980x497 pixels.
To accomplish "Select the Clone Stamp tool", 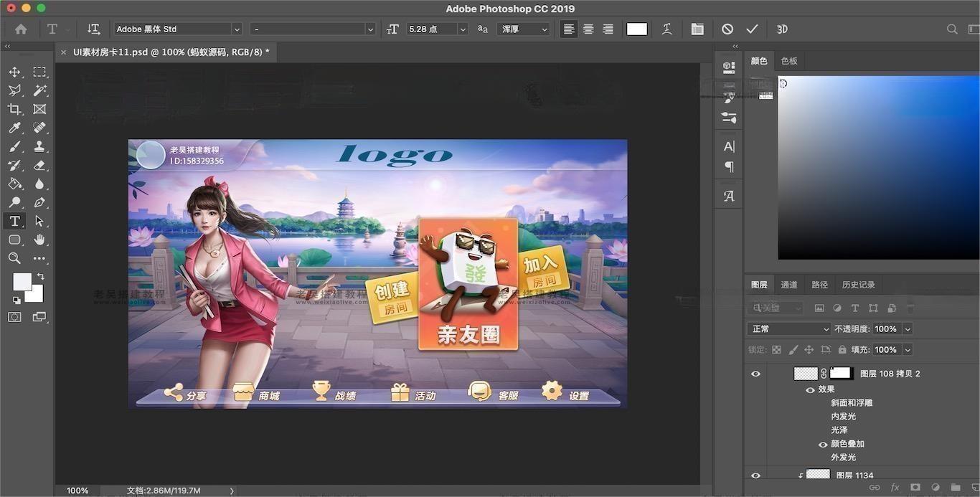I will pos(39,146).
